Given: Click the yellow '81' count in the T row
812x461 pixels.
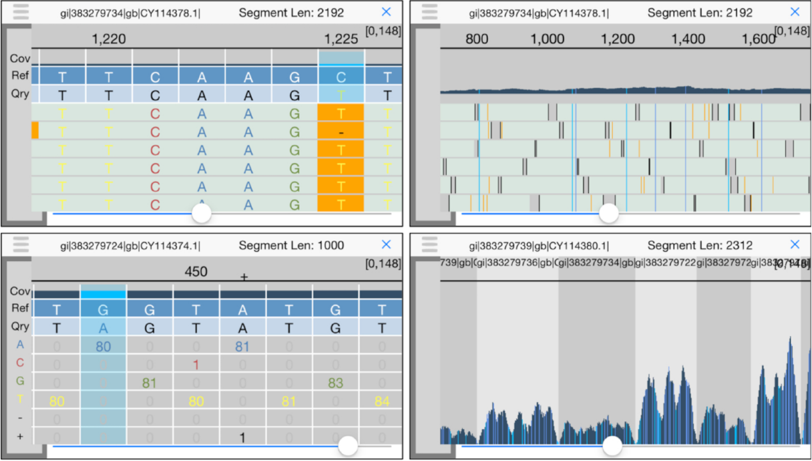Looking at the screenshot, I should 289,401.
